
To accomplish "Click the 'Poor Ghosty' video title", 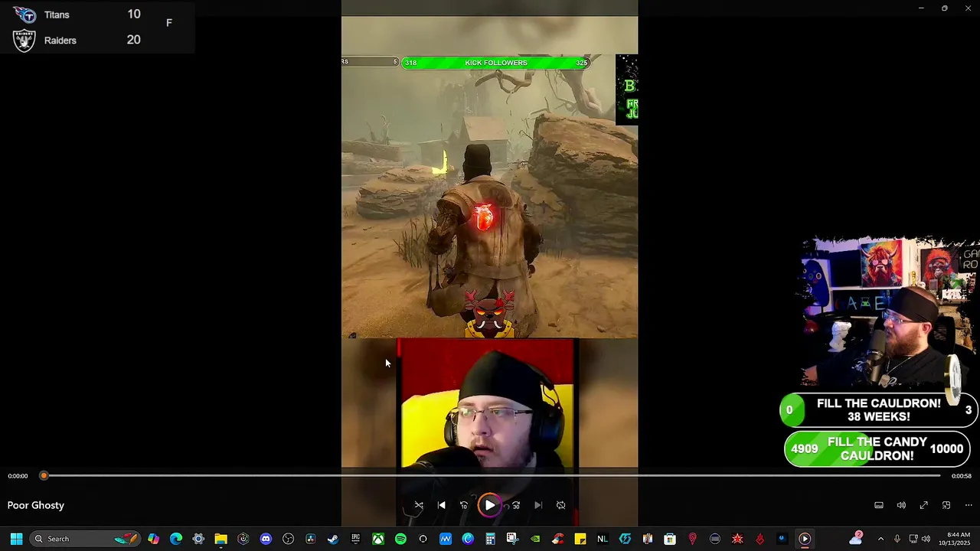I will 36,505.
